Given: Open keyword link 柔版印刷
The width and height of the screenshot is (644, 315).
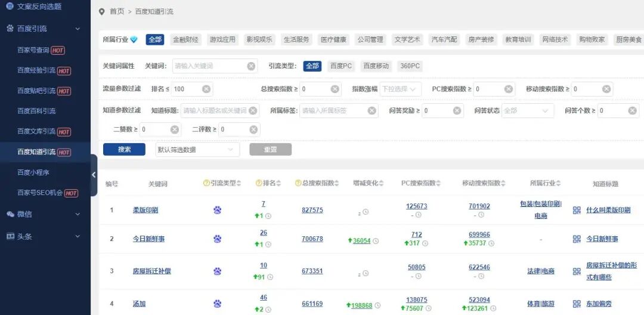Looking at the screenshot, I should click(145, 210).
